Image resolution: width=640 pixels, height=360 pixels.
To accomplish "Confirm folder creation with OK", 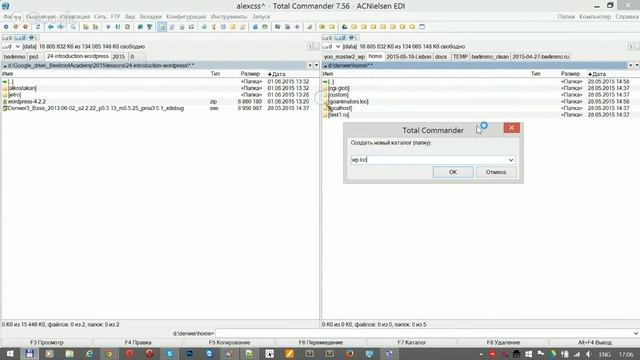I will pyautogui.click(x=453, y=172).
